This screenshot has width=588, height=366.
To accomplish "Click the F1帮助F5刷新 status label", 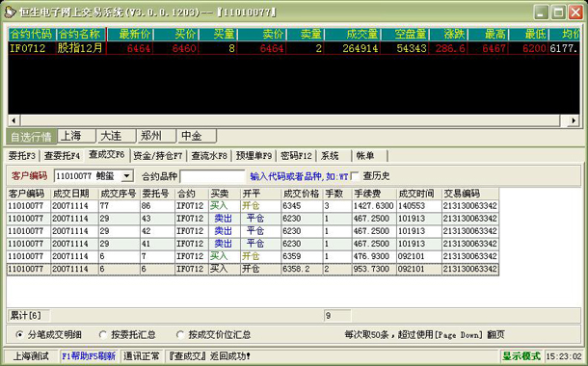I will [x=89, y=355].
